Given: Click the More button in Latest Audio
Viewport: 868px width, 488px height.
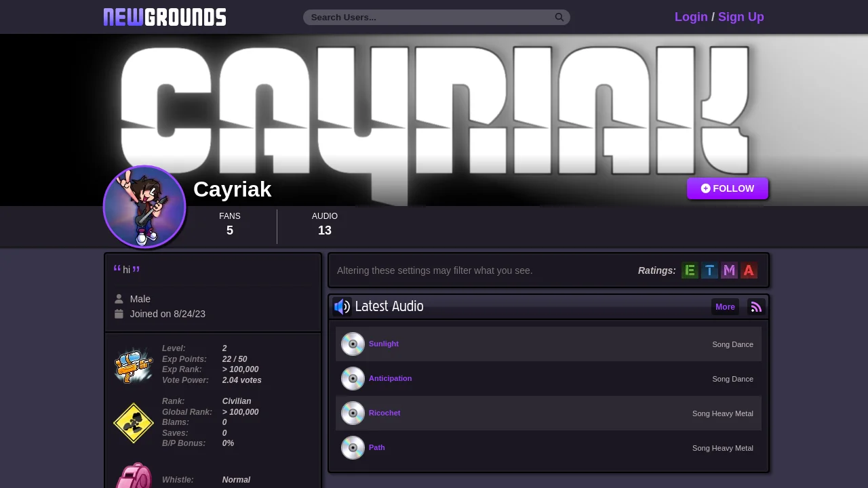Looking at the screenshot, I should click(725, 307).
